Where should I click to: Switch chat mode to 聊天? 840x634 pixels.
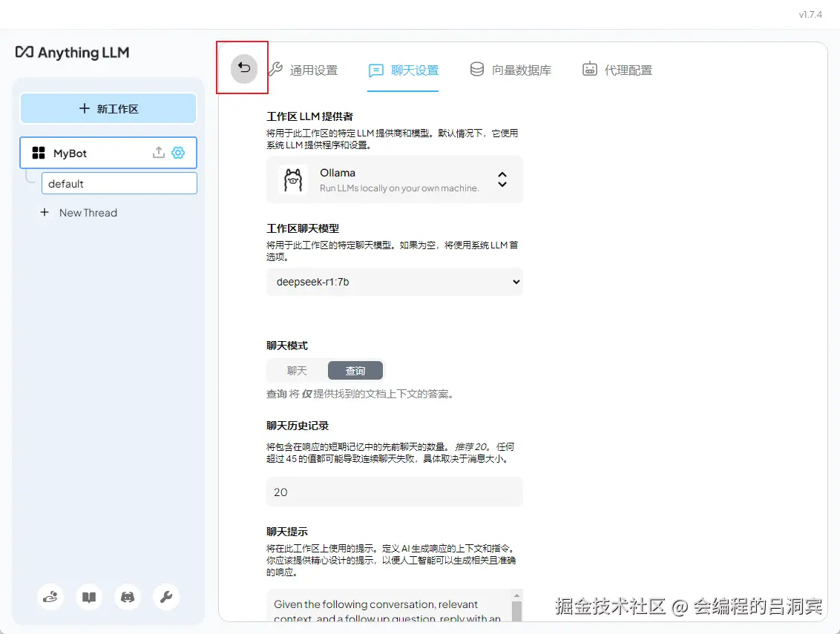(x=297, y=371)
